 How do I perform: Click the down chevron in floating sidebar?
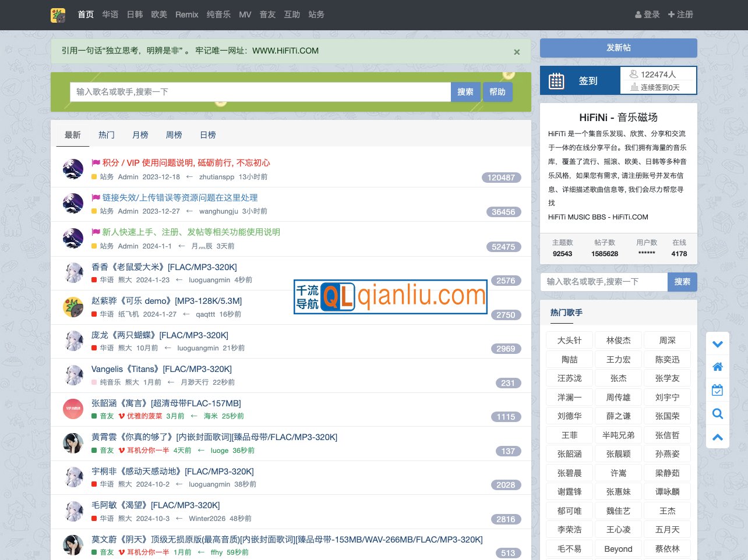coord(718,344)
